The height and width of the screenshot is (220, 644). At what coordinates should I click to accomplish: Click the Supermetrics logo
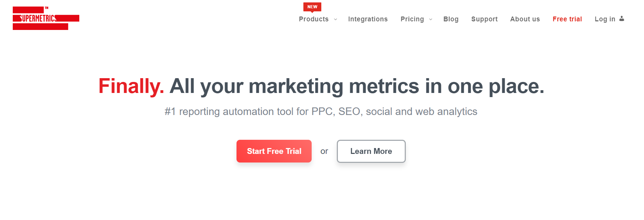click(x=46, y=18)
